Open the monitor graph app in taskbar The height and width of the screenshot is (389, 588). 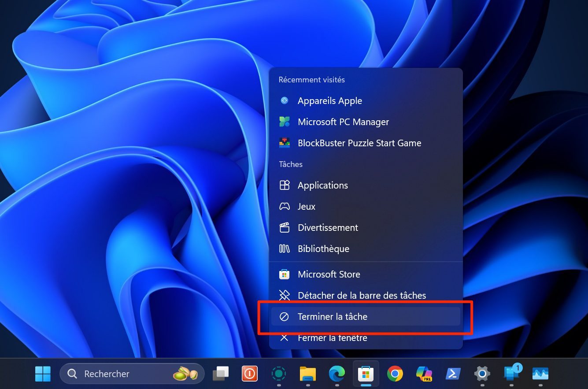(x=540, y=374)
